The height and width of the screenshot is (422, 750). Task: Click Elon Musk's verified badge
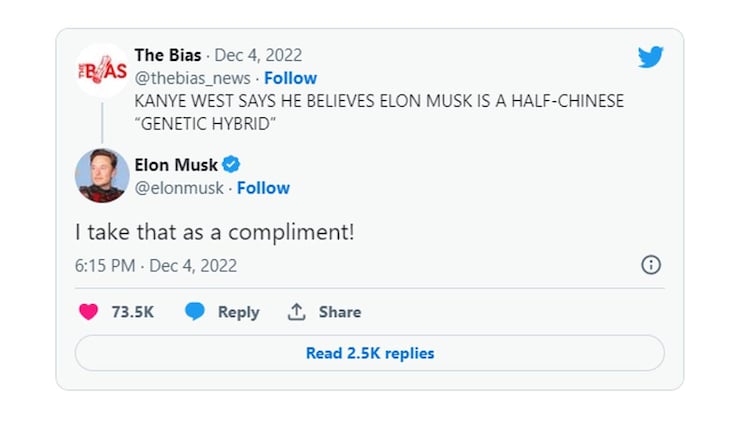coord(231,165)
